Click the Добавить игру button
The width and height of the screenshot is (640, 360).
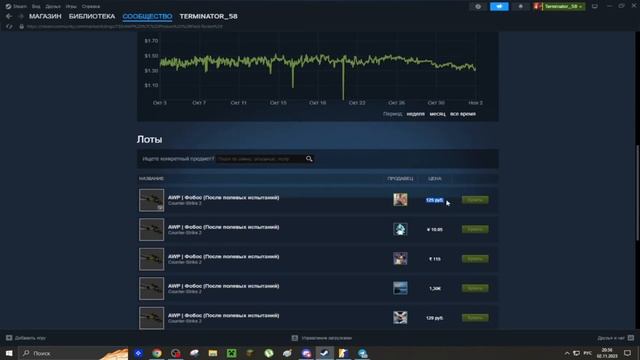[26, 338]
